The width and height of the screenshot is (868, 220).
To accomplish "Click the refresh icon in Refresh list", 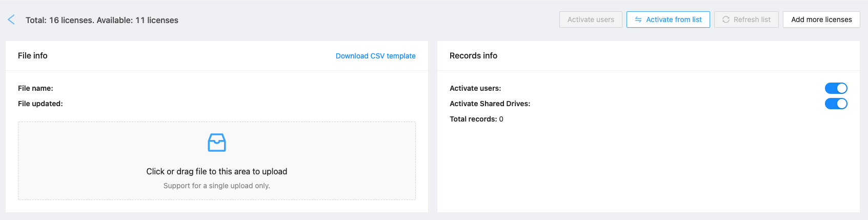I will (x=726, y=19).
